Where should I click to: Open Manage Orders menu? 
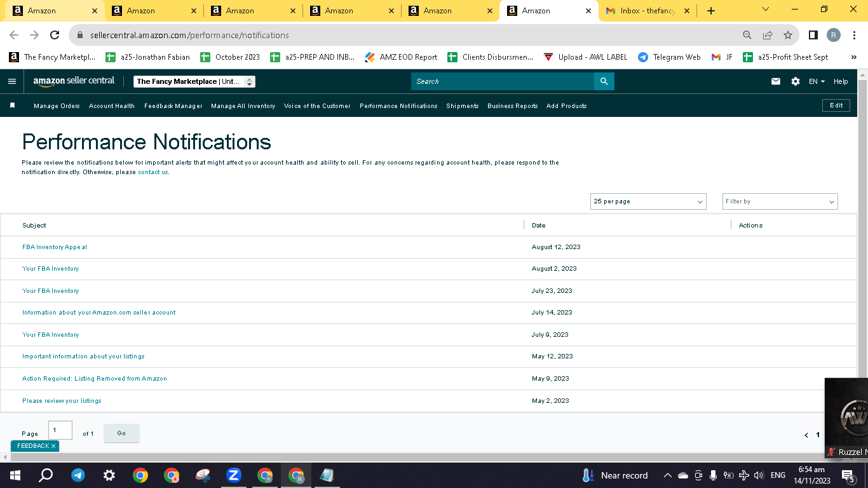coord(57,106)
